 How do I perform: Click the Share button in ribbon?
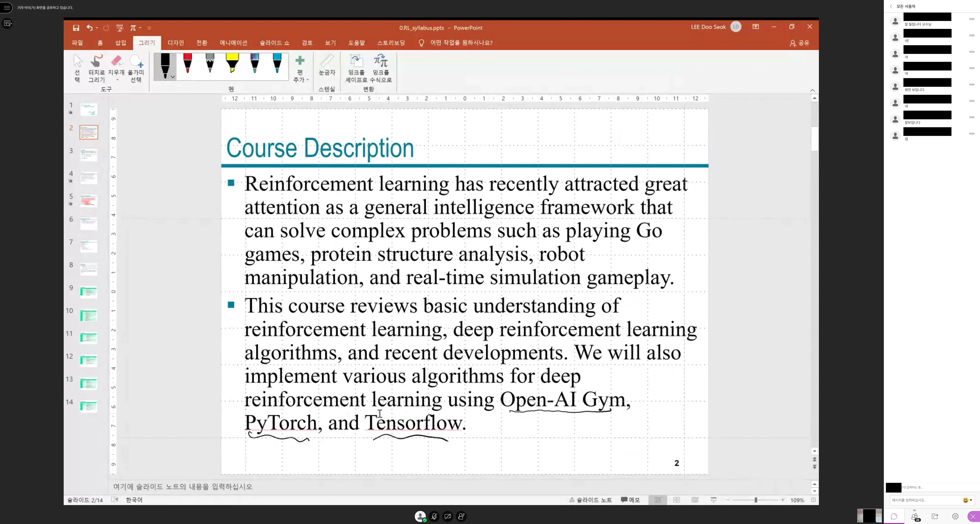[x=799, y=43]
